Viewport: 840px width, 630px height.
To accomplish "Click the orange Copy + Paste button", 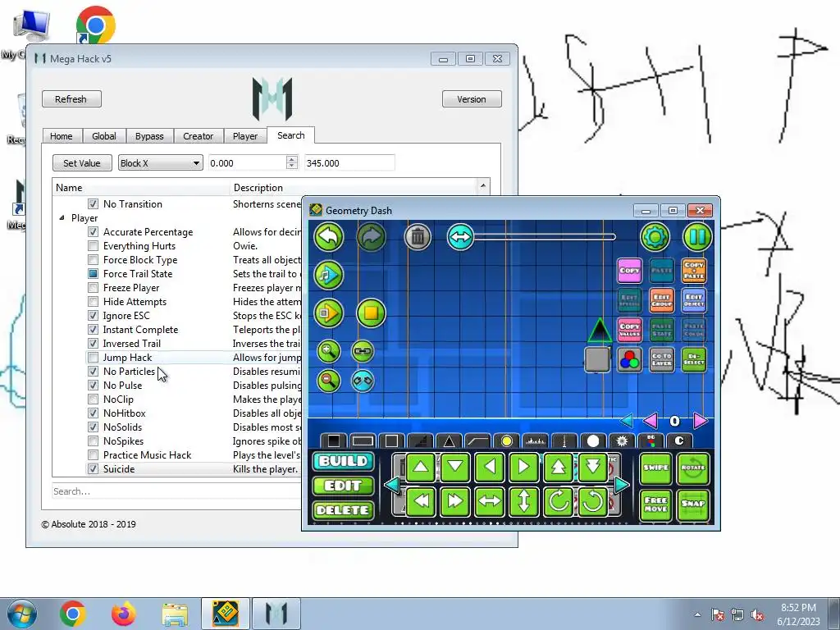I will pos(694,271).
